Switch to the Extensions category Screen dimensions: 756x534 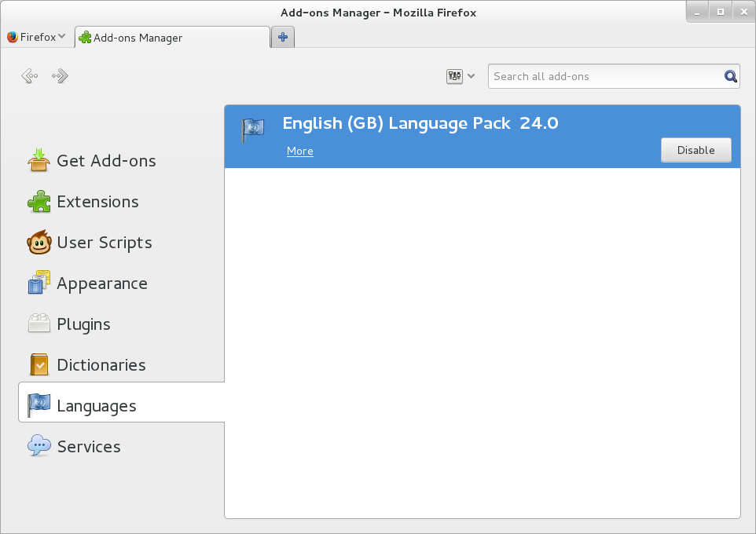122,202
